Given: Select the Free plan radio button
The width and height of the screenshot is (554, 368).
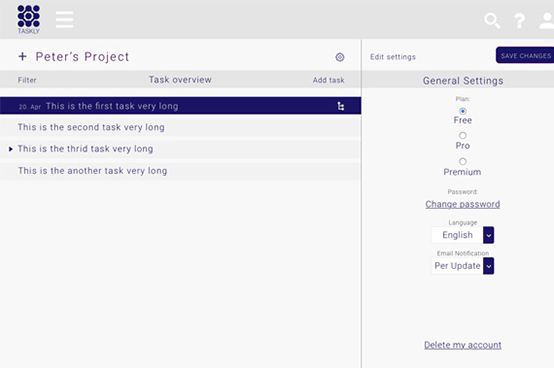Looking at the screenshot, I should pyautogui.click(x=462, y=111).
